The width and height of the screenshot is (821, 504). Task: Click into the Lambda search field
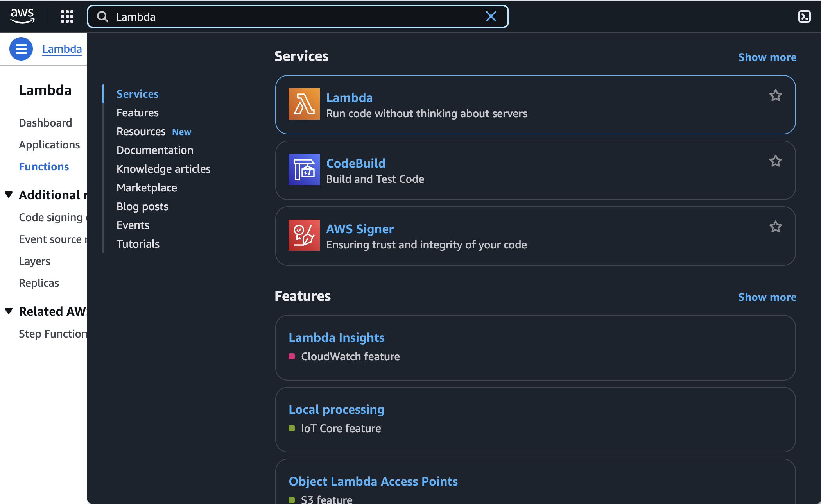(297, 16)
